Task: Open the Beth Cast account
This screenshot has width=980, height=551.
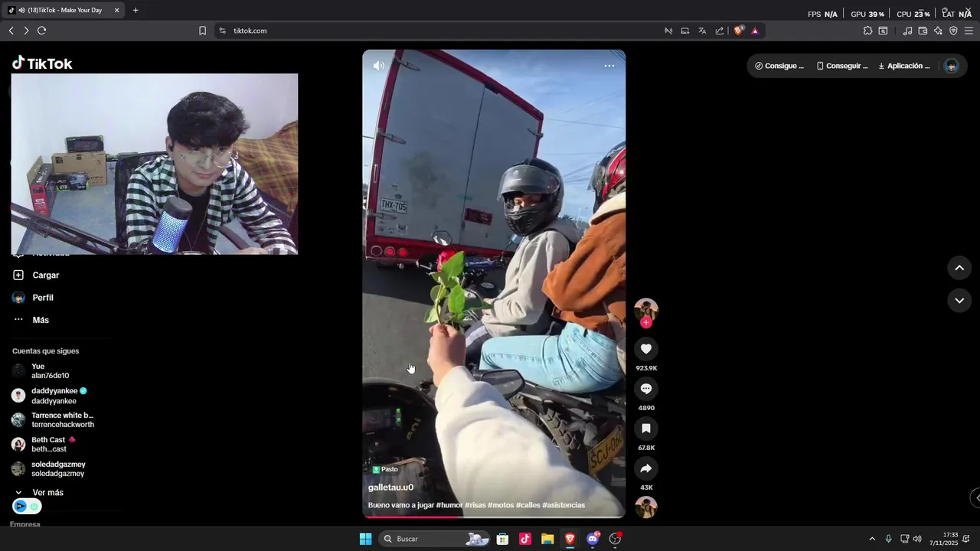Action: click(x=44, y=445)
